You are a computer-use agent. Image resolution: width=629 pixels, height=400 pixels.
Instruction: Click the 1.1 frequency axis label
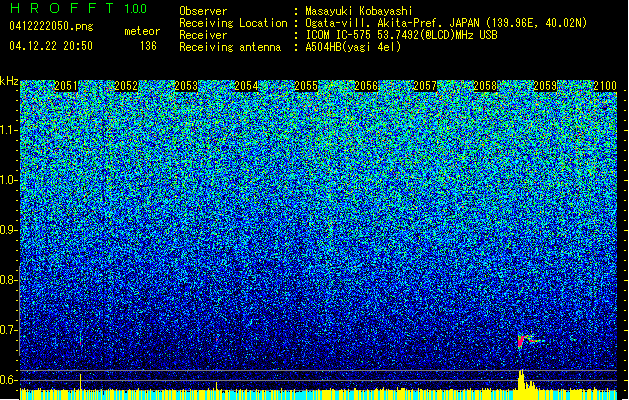click(x=9, y=130)
